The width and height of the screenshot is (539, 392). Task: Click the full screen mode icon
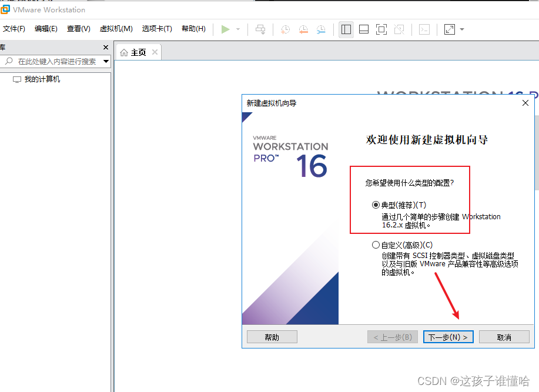click(381, 29)
